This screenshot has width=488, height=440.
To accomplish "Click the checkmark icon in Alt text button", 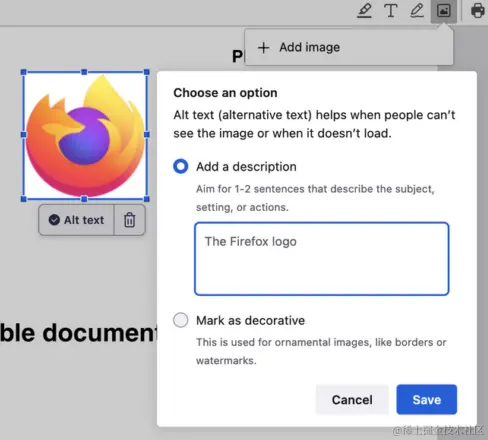I will (54, 220).
